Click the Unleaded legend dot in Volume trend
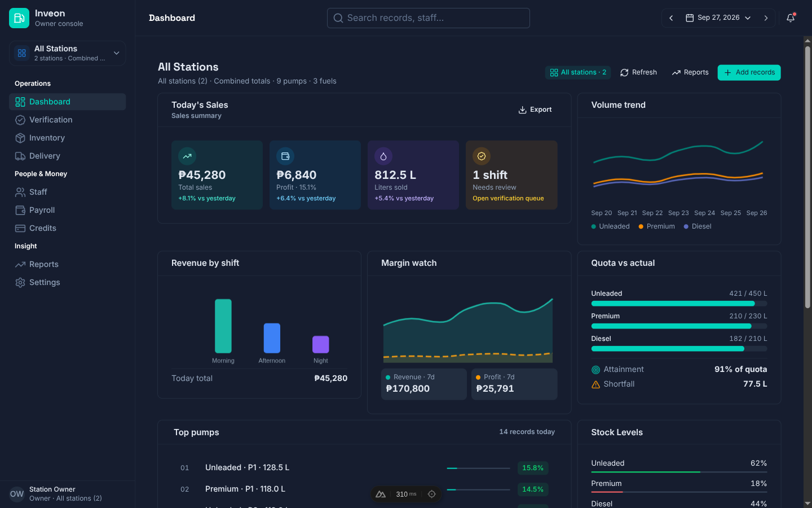The height and width of the screenshot is (508, 812). tap(593, 226)
